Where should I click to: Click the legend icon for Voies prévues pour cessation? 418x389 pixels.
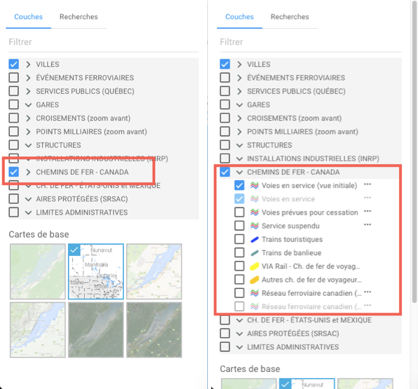[x=255, y=212]
